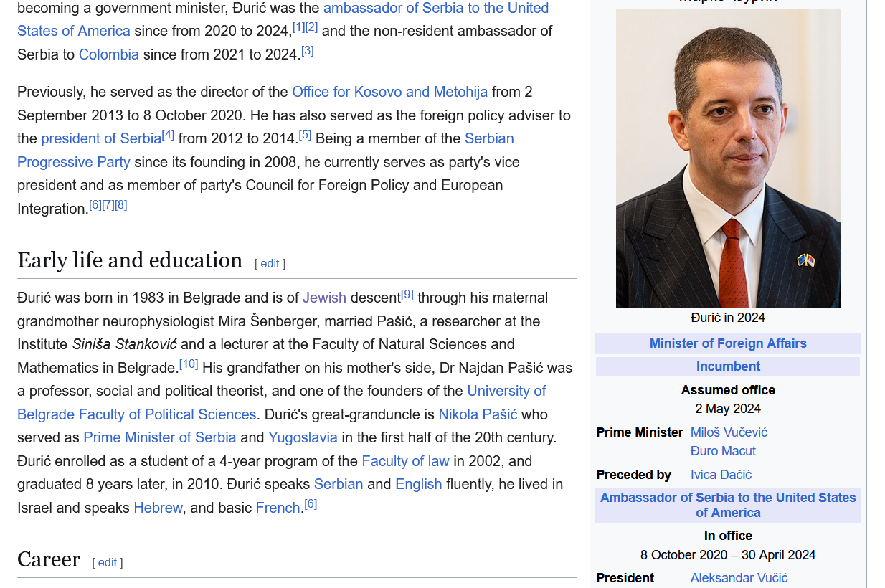This screenshot has width=885, height=588.
Task: Select the 'President' infobox label
Action: point(625,578)
